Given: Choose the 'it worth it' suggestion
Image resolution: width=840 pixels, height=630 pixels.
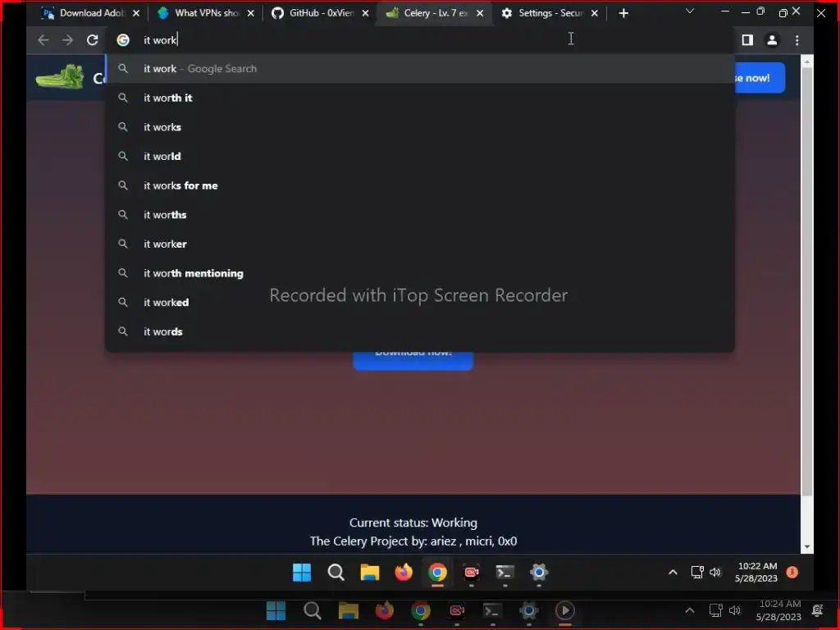Looking at the screenshot, I should click(420, 98).
